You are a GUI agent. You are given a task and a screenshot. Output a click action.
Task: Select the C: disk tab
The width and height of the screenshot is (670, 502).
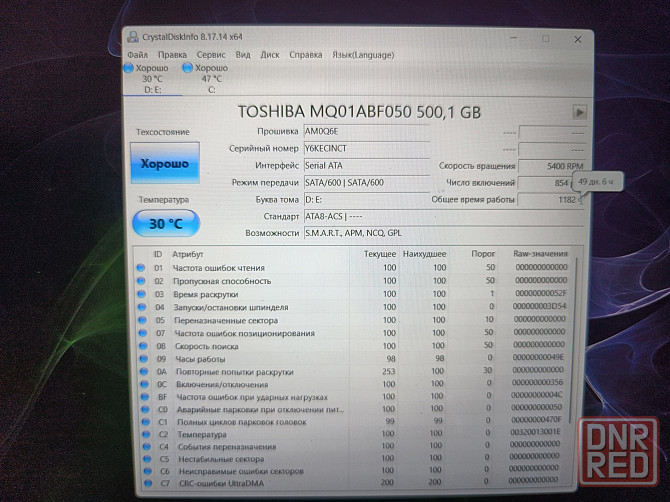(212, 79)
